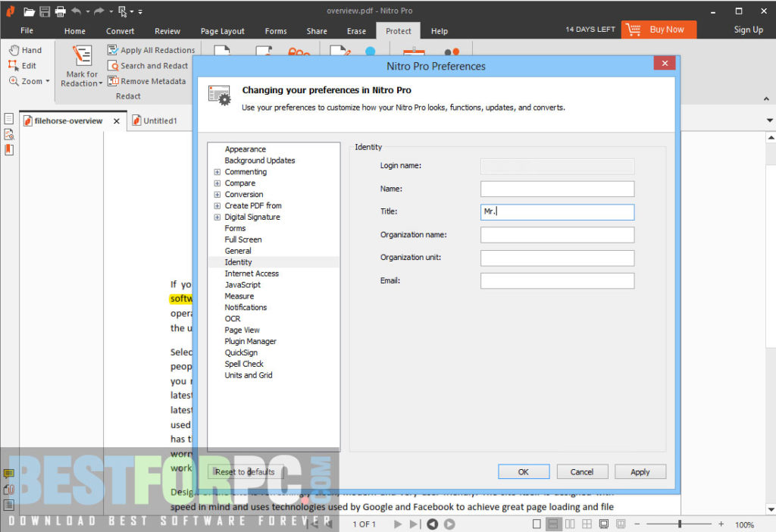The image size is (776, 532).
Task: Switch to the Page Layout tab
Action: (222, 30)
